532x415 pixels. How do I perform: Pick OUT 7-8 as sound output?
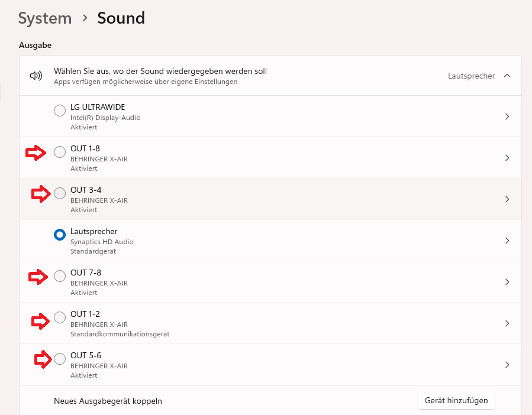(x=60, y=276)
